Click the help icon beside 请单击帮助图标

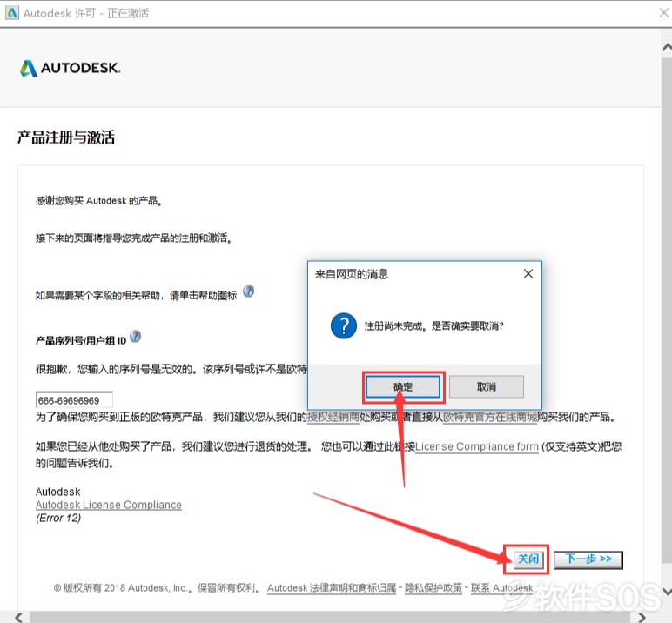coord(249,291)
